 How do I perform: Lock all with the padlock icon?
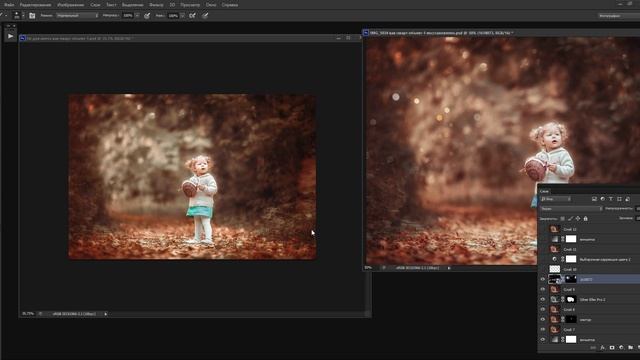point(586,219)
